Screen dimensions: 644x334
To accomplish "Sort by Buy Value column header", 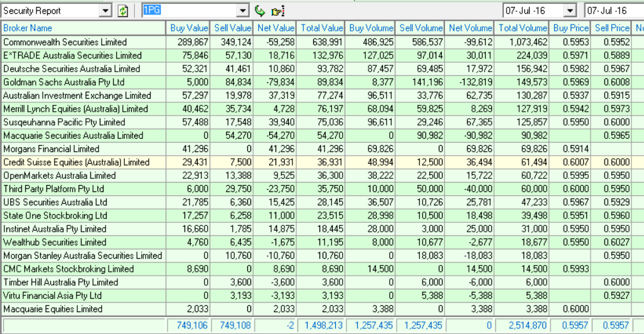I will (x=188, y=28).
